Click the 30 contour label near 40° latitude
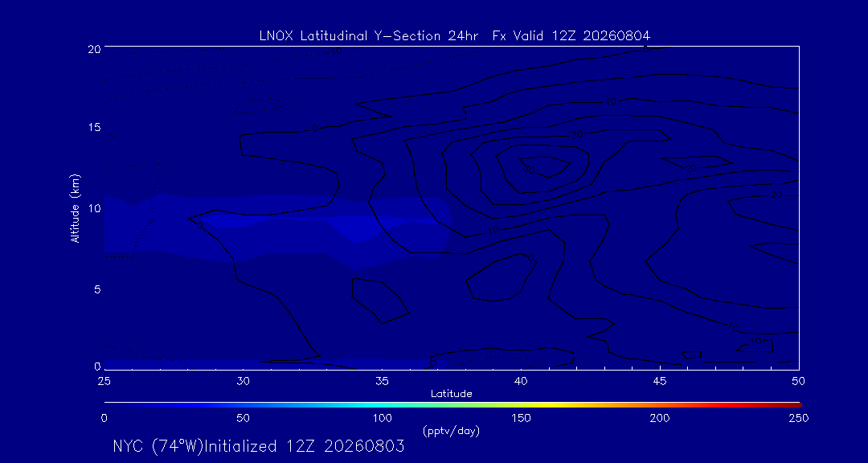Screen dimensions: 868x463 coord(529,170)
